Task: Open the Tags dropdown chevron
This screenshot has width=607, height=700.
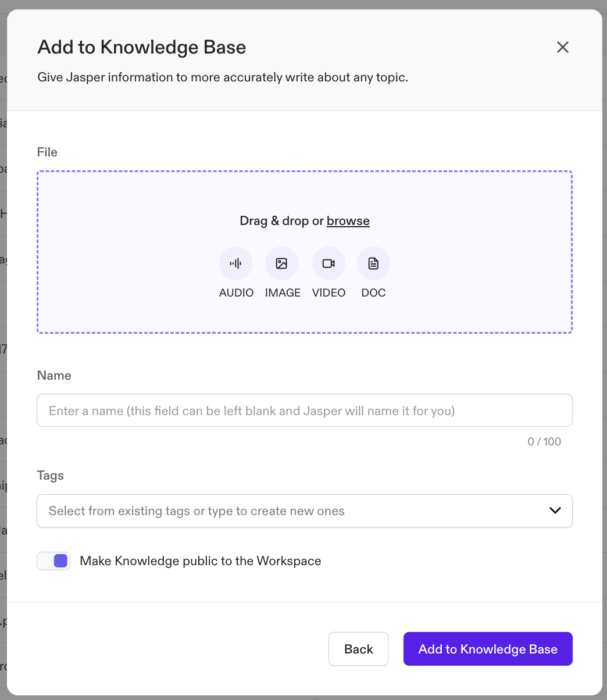Action: (555, 510)
